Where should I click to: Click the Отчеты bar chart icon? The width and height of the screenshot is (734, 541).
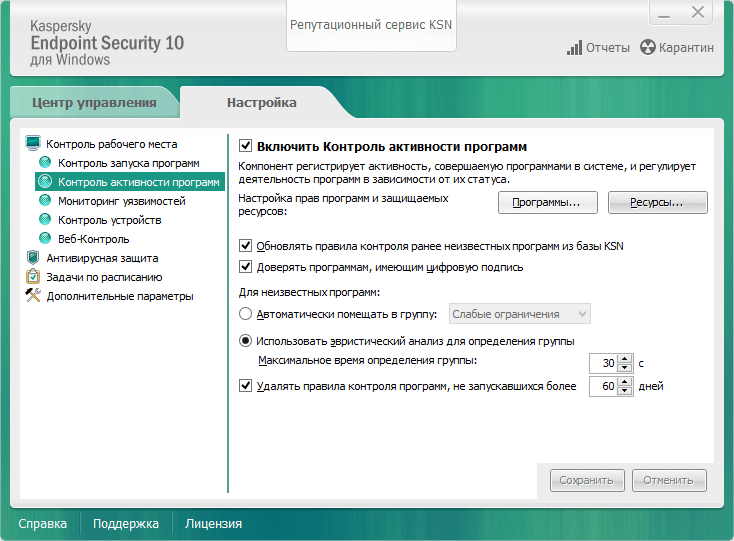pos(574,48)
